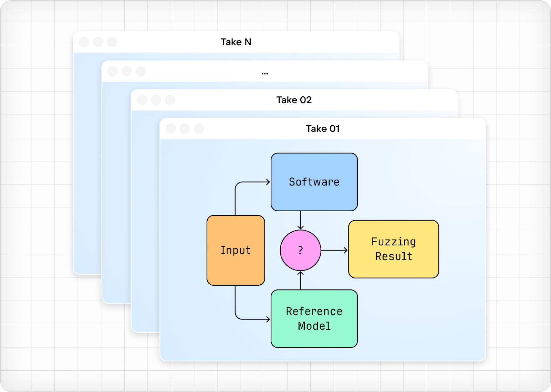This screenshot has height=392, width=551.
Task: Click third dot in the ellipsis window
Action: click(141, 71)
